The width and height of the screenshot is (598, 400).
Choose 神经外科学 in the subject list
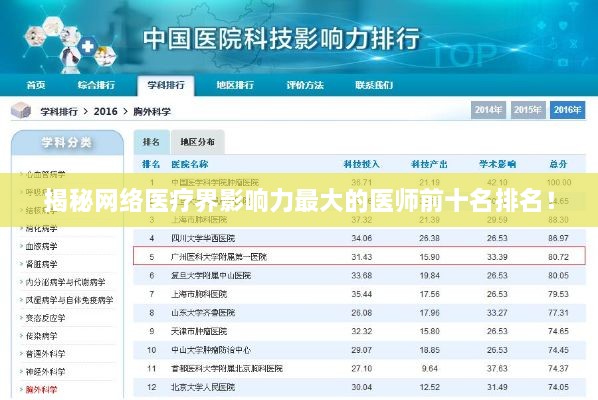tap(45, 372)
